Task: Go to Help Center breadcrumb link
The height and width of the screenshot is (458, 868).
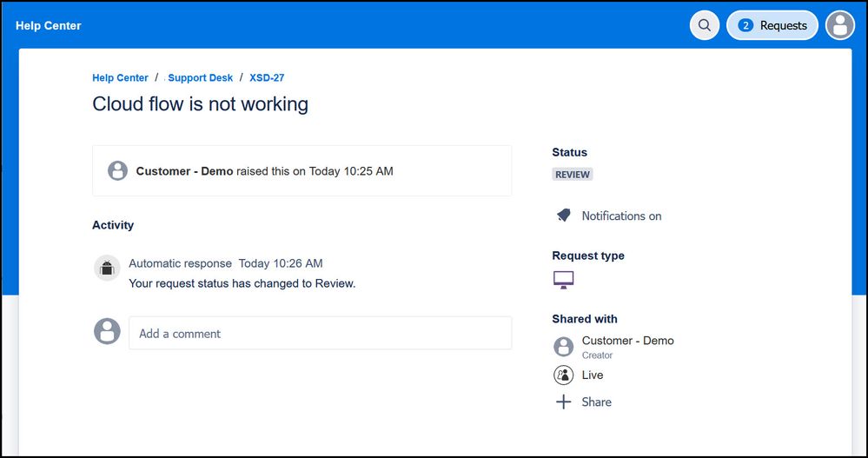Action: point(120,77)
